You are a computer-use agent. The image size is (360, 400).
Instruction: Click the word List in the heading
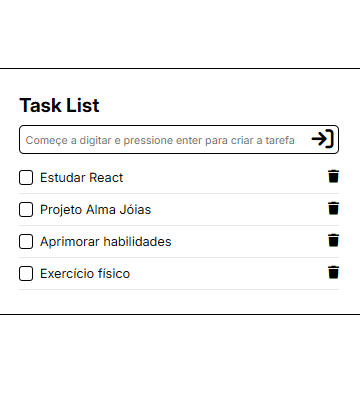tap(83, 105)
